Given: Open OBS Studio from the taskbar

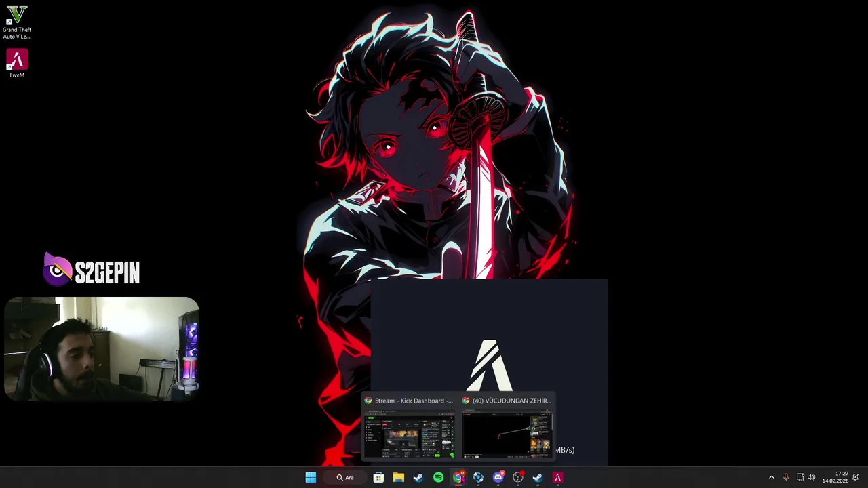Looking at the screenshot, I should pos(518,477).
